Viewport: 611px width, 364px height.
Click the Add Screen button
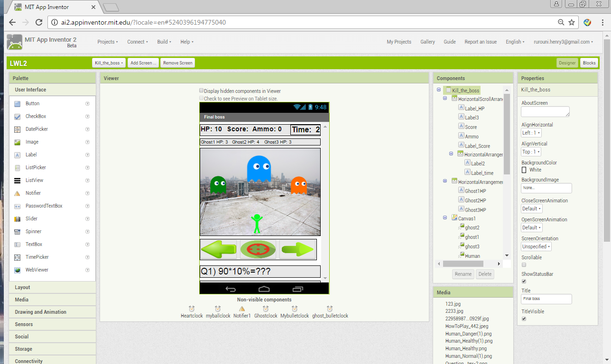tap(143, 63)
